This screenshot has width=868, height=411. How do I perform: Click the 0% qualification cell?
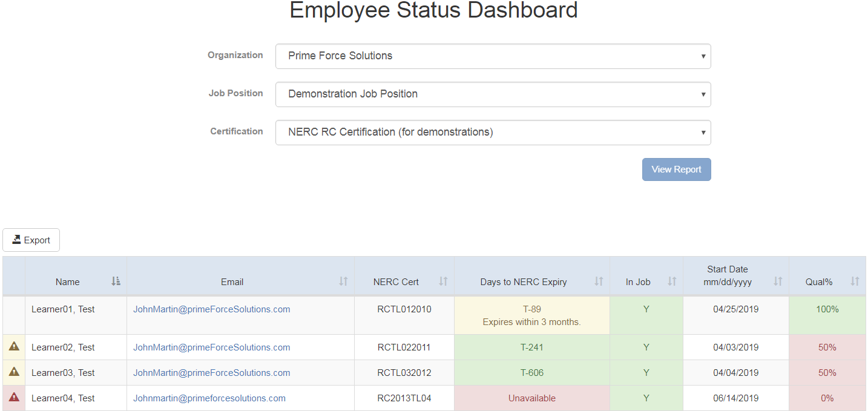pos(827,398)
